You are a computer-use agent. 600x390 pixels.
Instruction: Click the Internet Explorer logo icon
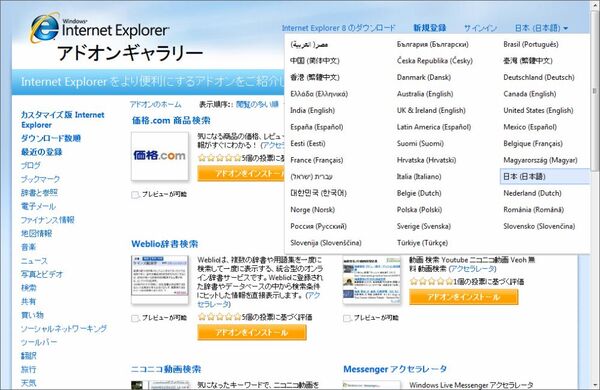click(x=44, y=28)
